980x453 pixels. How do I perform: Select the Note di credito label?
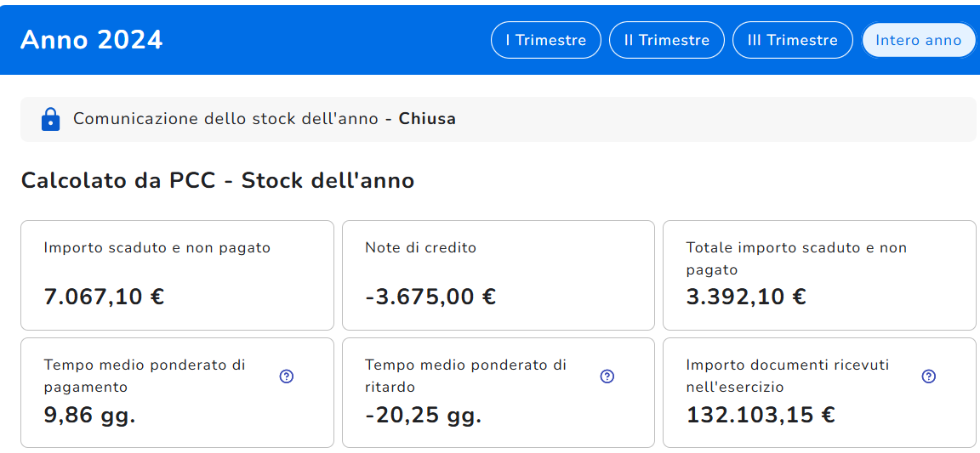[x=420, y=248]
